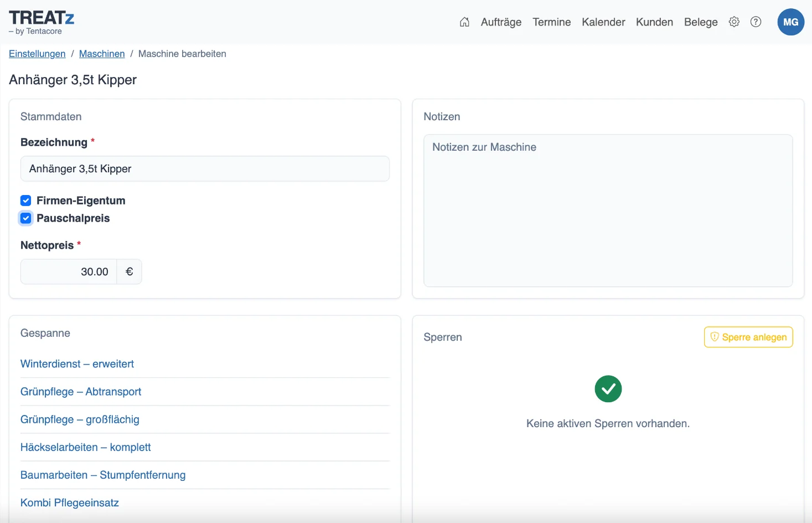This screenshot has height=523, width=812.
Task: Click into the Nettopreis amount field
Action: [x=69, y=271]
